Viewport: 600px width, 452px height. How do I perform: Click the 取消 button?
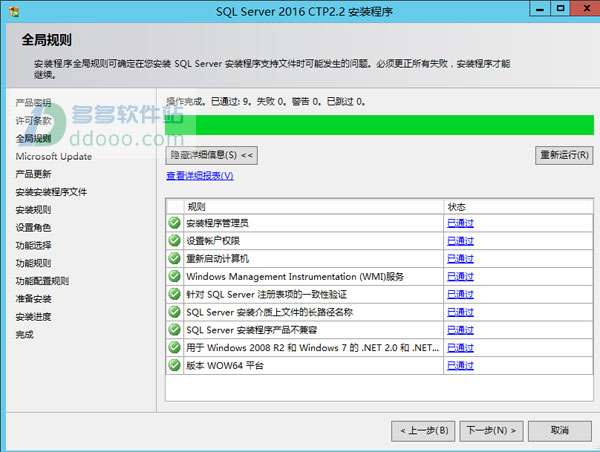[560, 431]
